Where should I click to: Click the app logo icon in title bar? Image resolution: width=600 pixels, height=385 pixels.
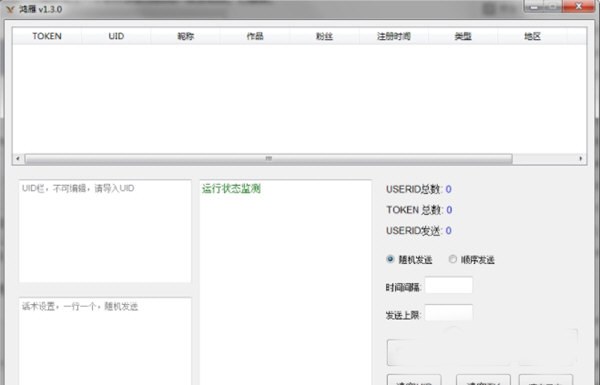pyautogui.click(x=10, y=9)
